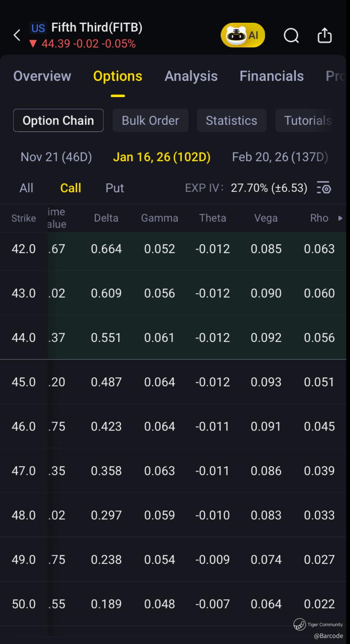
Task: Click Theta value -0.009
Action: tap(213, 559)
